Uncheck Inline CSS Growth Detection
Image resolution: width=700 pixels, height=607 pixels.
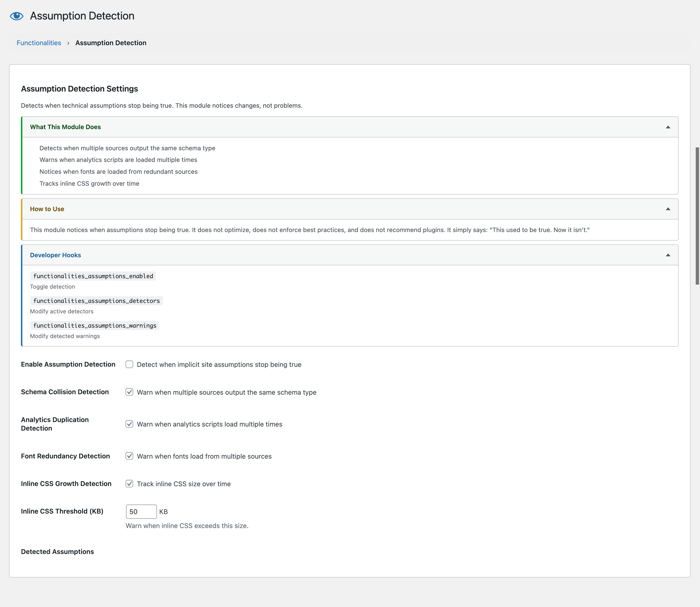click(129, 484)
